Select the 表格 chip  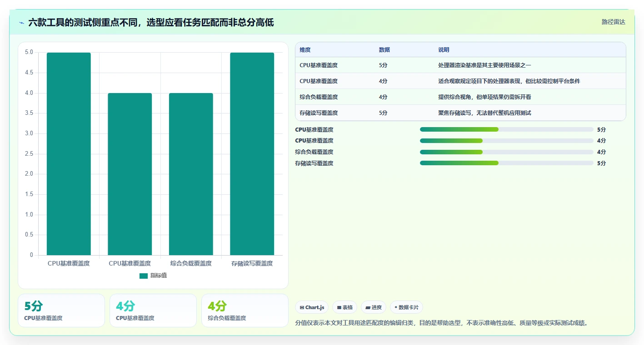click(x=345, y=307)
